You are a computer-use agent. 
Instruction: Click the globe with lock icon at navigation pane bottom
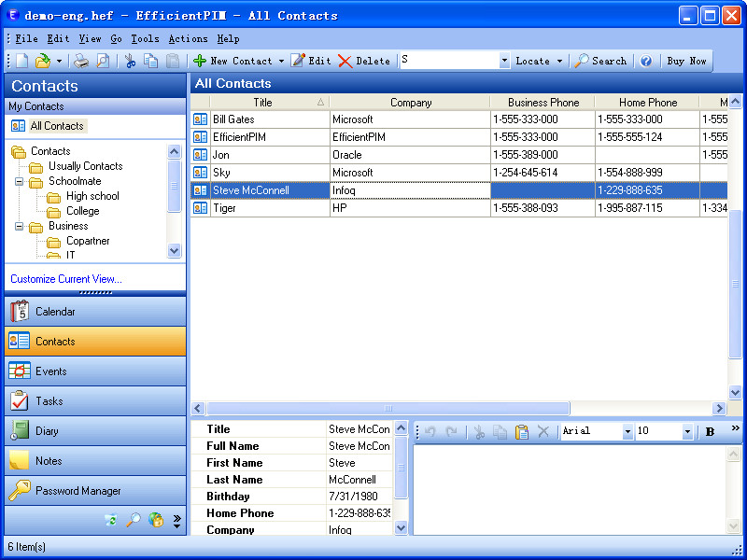coord(156,520)
